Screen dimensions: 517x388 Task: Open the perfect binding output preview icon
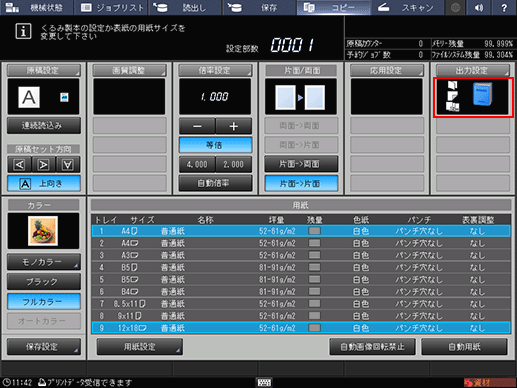[473, 97]
